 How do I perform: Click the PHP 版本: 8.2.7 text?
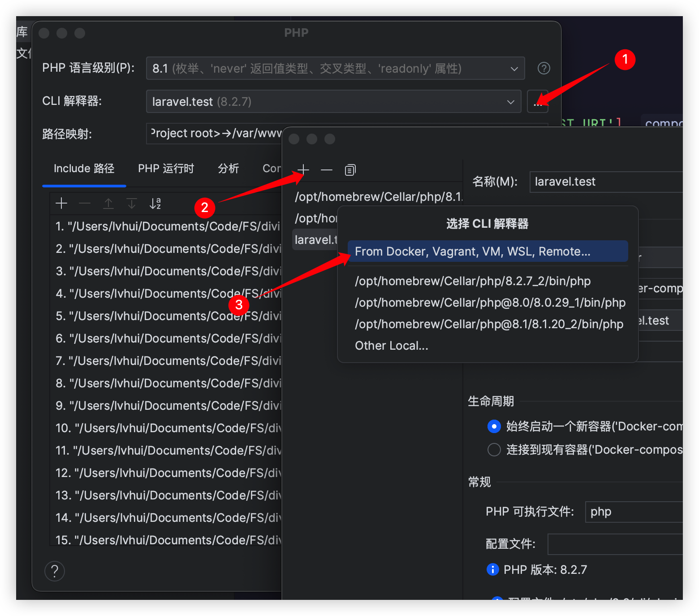click(545, 570)
